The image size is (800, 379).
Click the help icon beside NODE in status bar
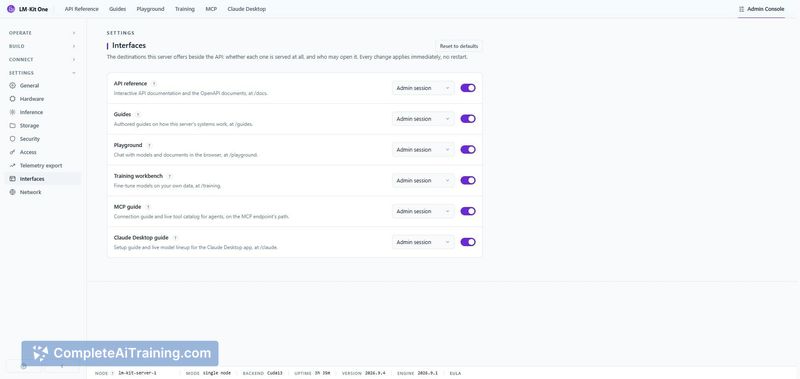click(x=112, y=373)
